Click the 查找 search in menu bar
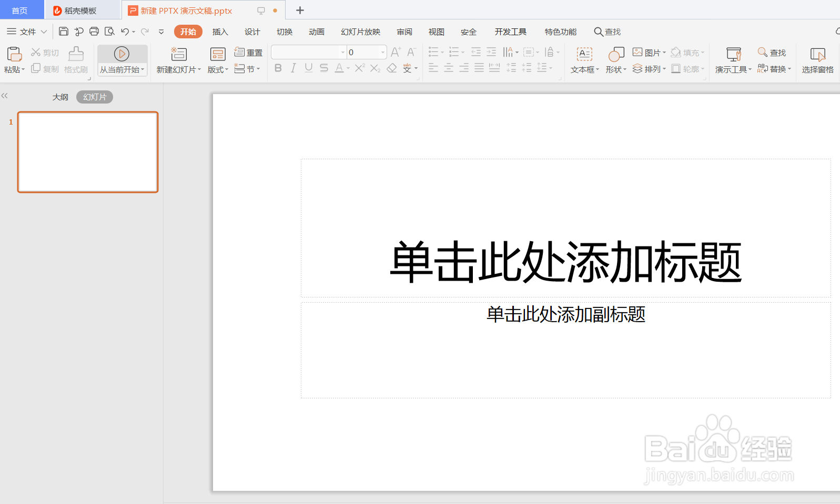This screenshot has height=504, width=840. click(608, 32)
